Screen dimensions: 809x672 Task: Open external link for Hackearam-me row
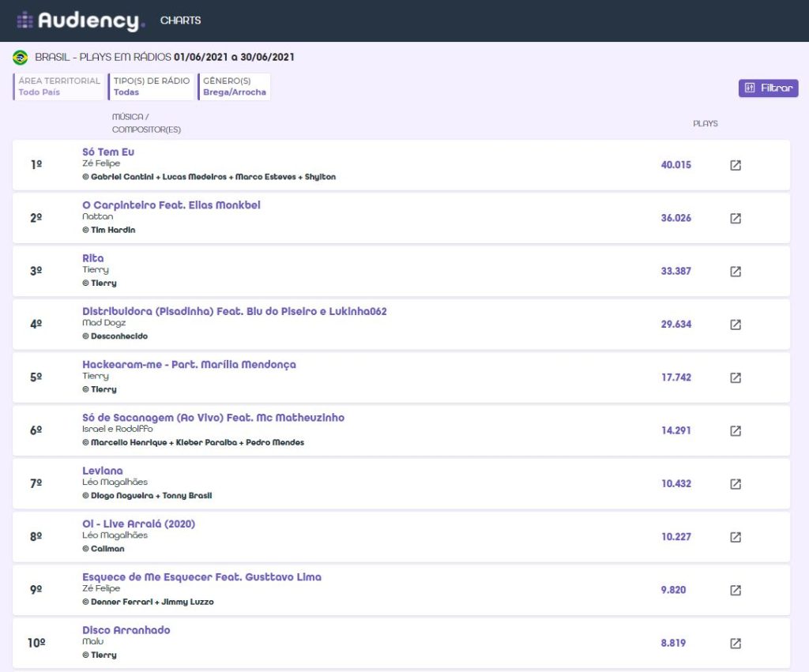coord(736,377)
